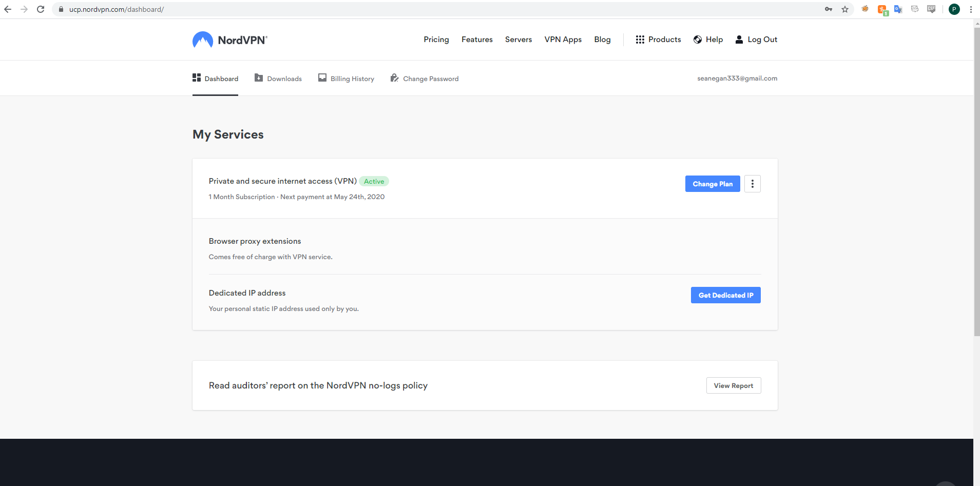Viewport: 980px width, 486px height.
Task: Open the Help label in the header
Action: pyautogui.click(x=714, y=40)
